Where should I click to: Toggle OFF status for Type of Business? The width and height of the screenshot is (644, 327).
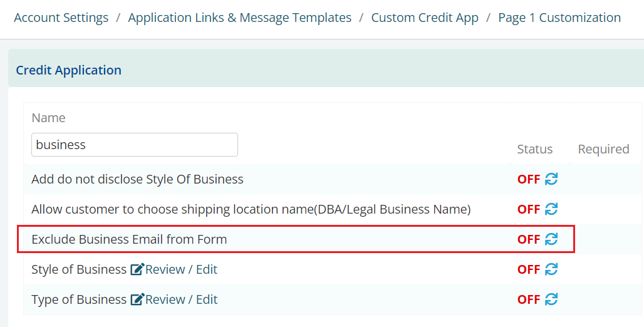[529, 299]
